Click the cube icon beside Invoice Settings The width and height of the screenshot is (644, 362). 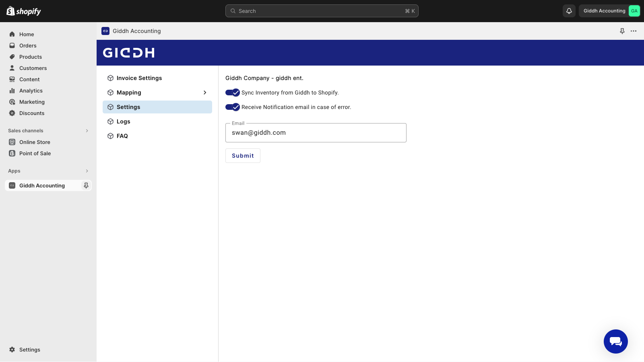click(110, 78)
